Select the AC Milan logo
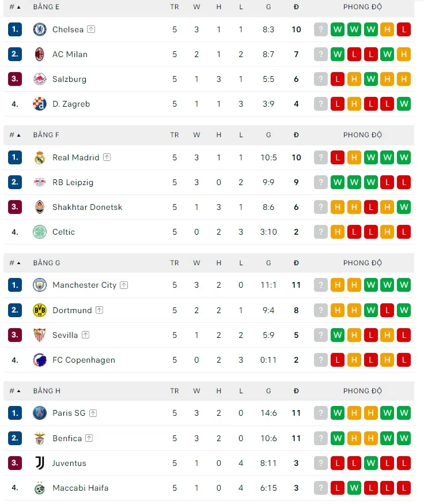Viewport: 424px width, 504px height. [39, 54]
